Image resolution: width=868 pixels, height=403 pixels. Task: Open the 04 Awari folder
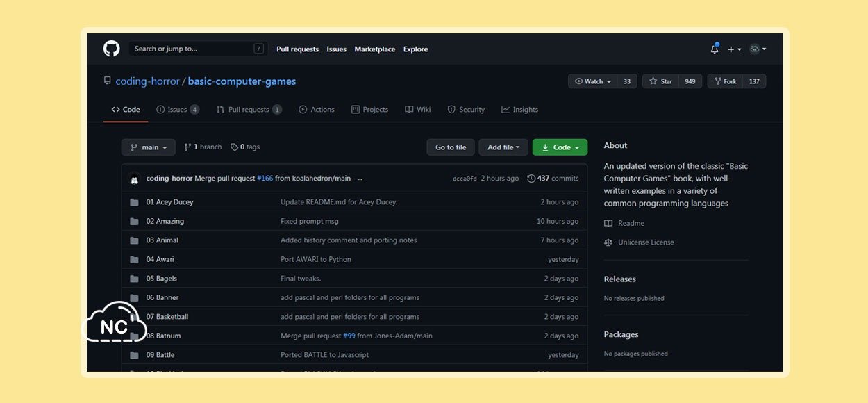(160, 259)
